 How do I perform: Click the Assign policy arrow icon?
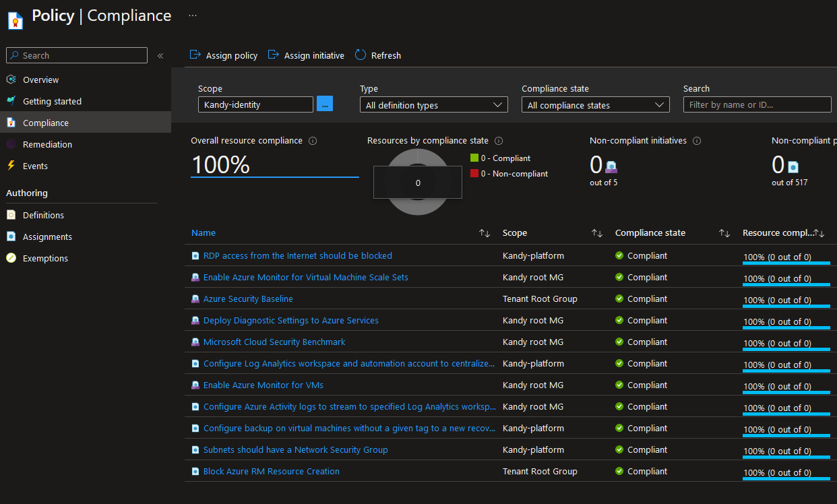[195, 55]
